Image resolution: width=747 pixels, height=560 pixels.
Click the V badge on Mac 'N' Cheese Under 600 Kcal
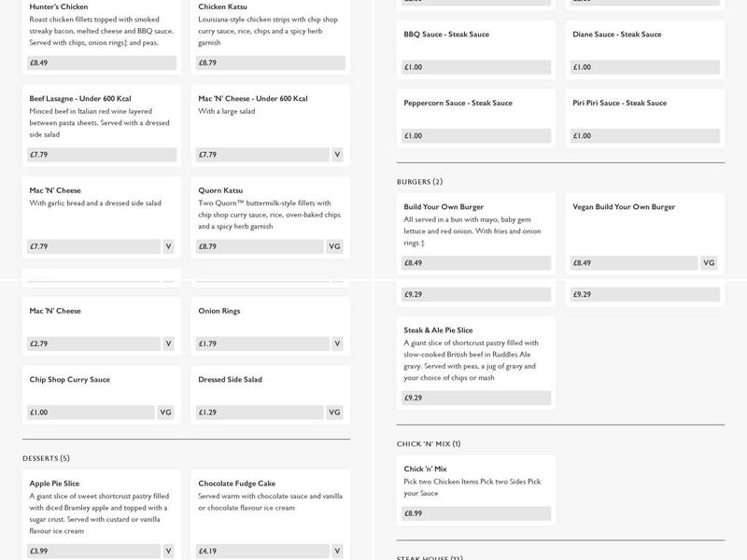[x=337, y=155]
